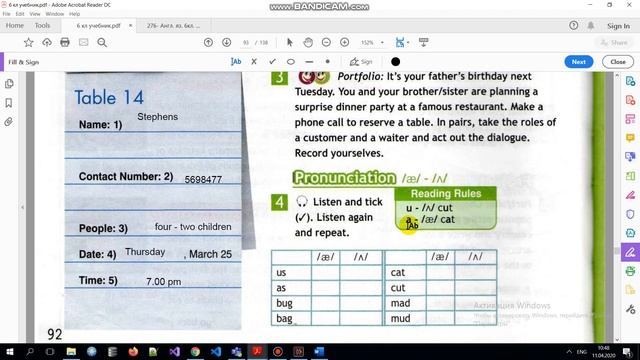Open active Fill & Sign tool in right pane
This screenshot has width=640, height=360.
click(630, 252)
